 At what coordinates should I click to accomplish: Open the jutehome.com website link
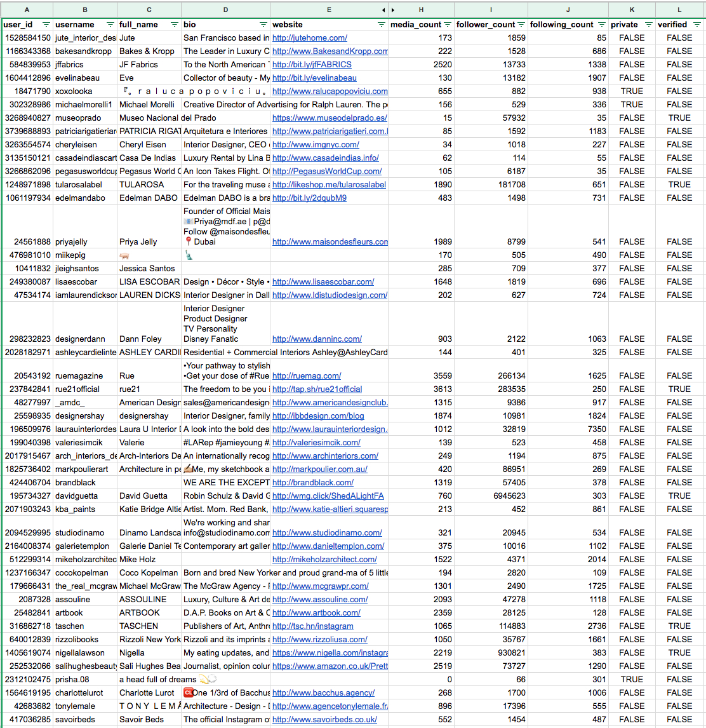point(309,38)
